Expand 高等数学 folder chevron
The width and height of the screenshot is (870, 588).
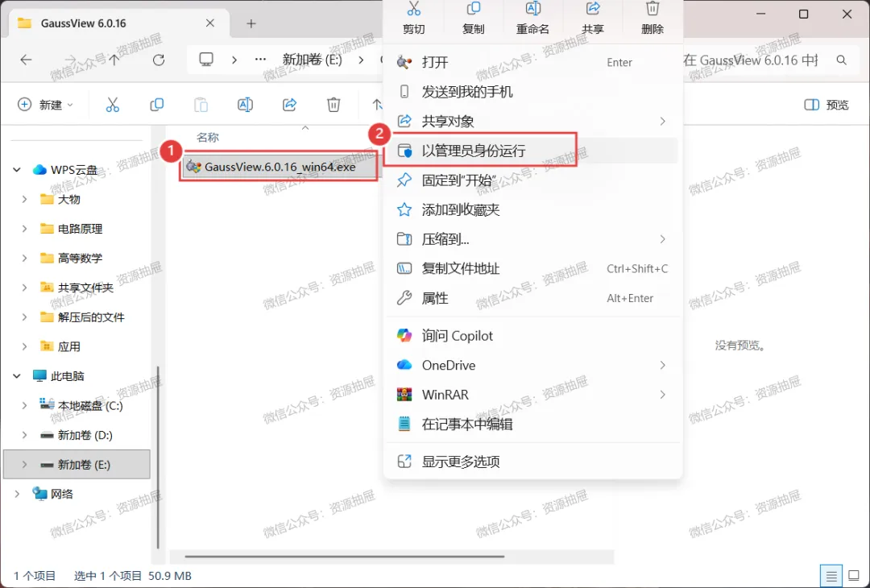pos(24,258)
